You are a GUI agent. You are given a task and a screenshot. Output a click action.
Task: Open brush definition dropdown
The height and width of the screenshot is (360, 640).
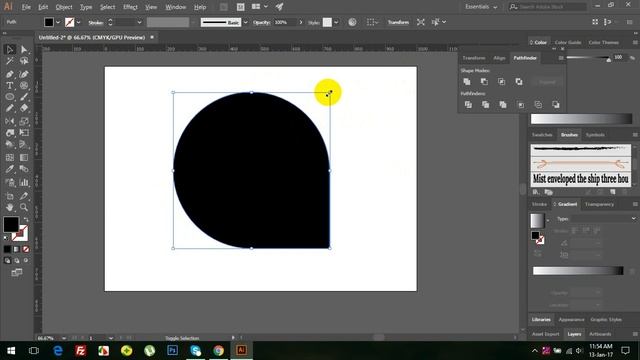click(245, 22)
